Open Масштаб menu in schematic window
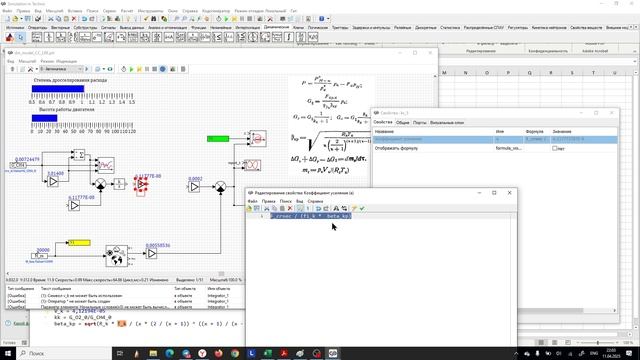 pos(27,61)
